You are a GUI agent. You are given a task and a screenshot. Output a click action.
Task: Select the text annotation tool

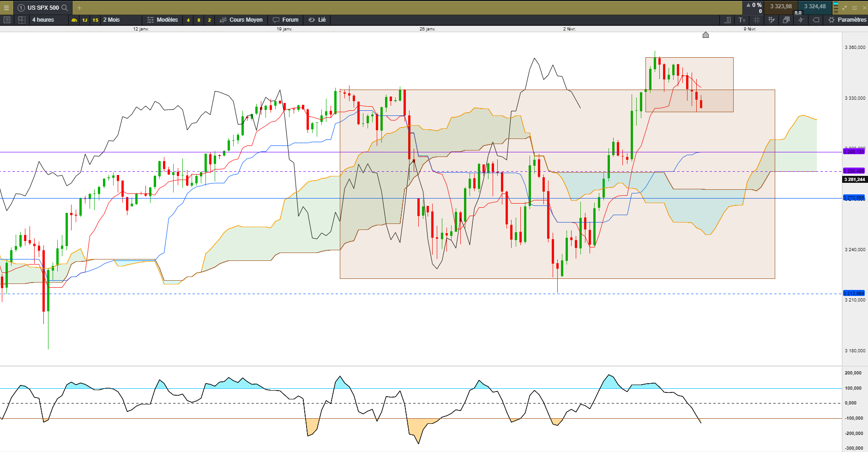[742, 20]
